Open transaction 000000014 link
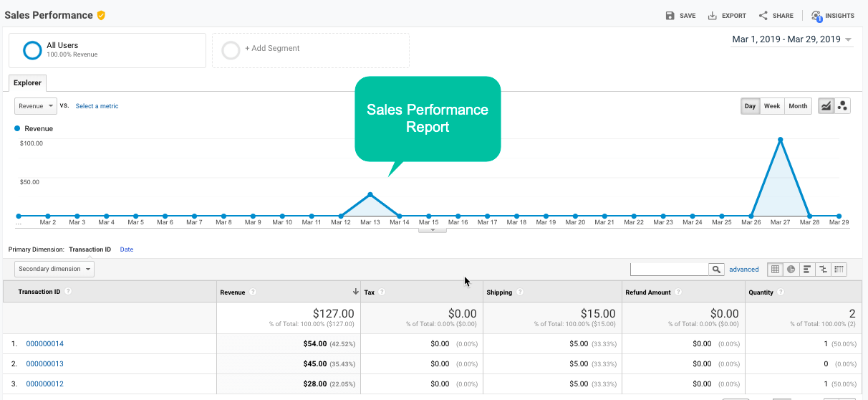 pos(45,344)
